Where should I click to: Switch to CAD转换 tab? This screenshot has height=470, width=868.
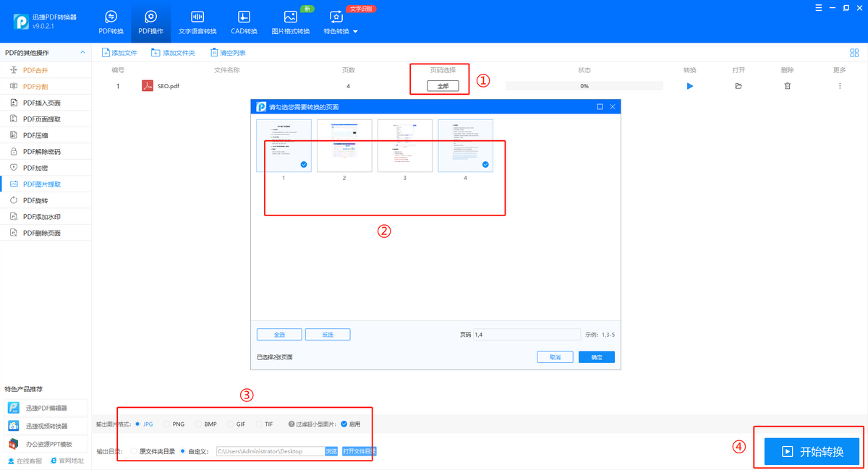click(244, 22)
